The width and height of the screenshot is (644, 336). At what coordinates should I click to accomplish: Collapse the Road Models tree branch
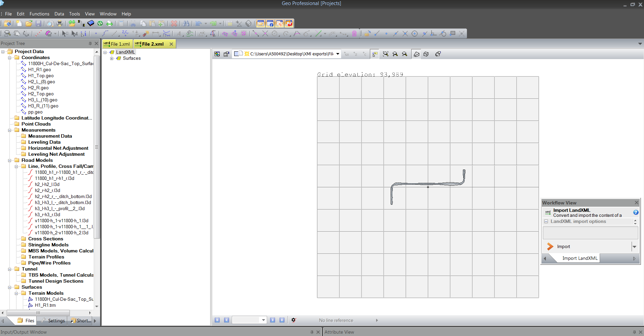click(10, 160)
